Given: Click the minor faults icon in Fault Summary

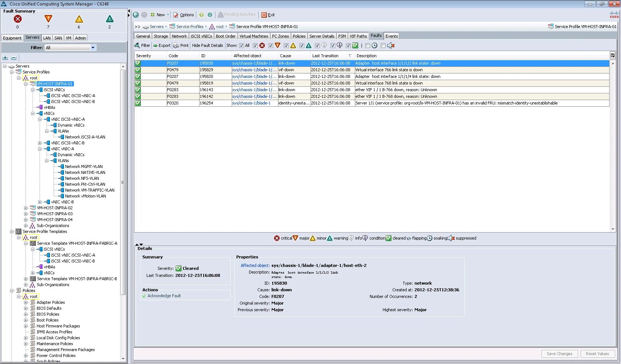Looking at the screenshot, I should (x=79, y=19).
